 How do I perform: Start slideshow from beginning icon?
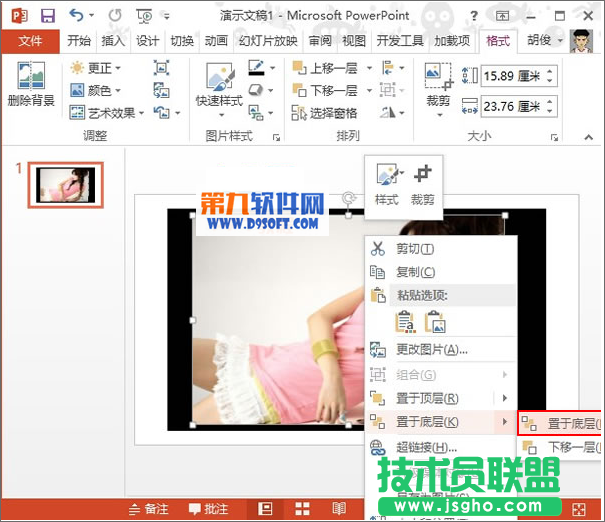coord(144,16)
